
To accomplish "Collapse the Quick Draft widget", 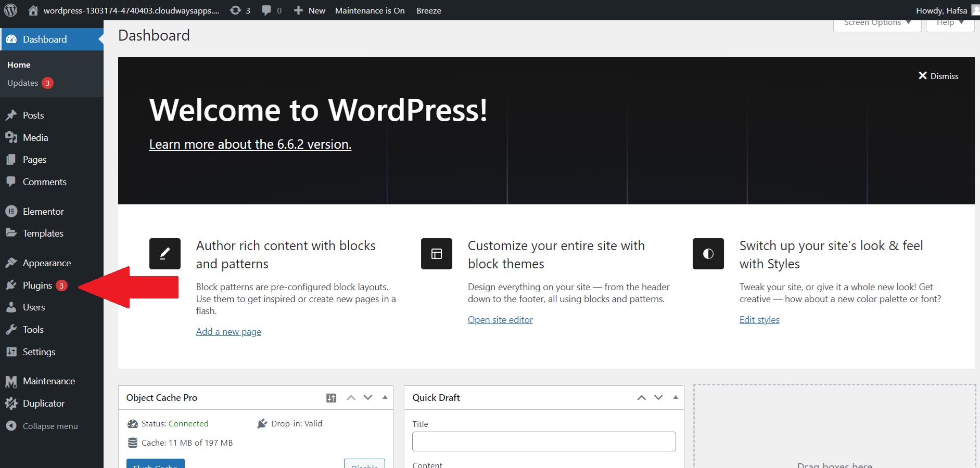I will click(x=675, y=397).
